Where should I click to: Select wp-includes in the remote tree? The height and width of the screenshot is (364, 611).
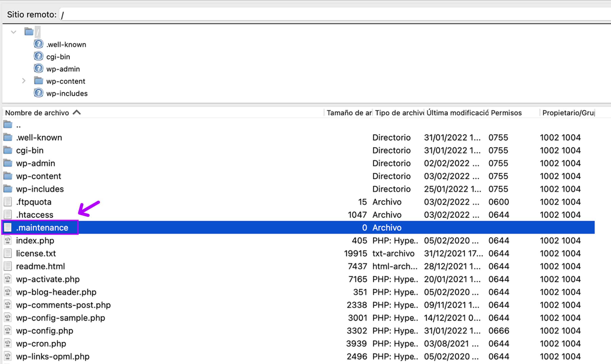pos(67,94)
